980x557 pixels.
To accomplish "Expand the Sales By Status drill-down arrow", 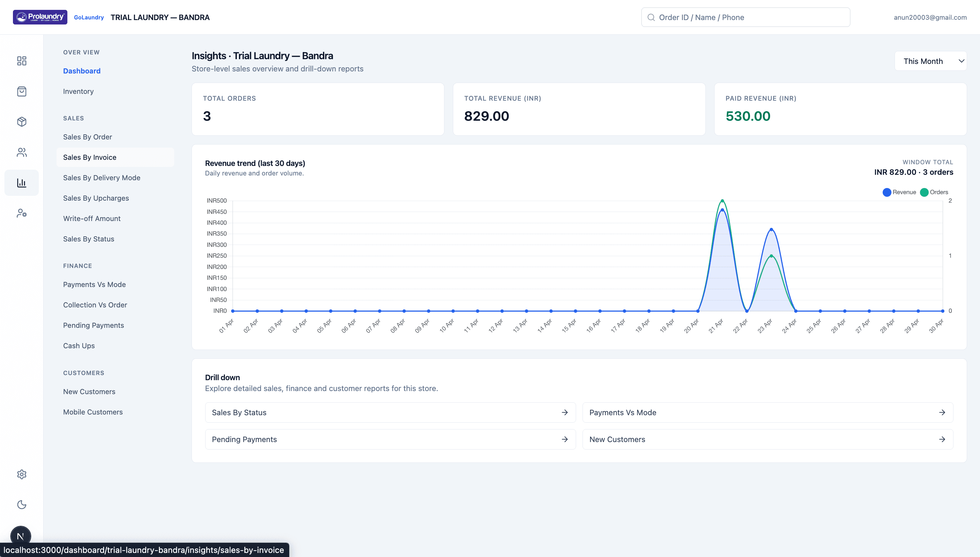I will (565, 412).
